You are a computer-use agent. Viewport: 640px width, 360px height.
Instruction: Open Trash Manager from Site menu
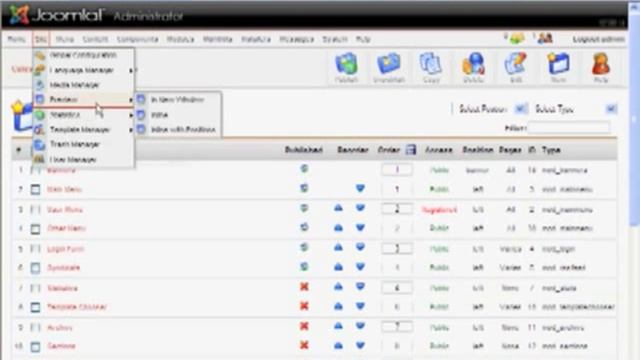click(x=84, y=144)
